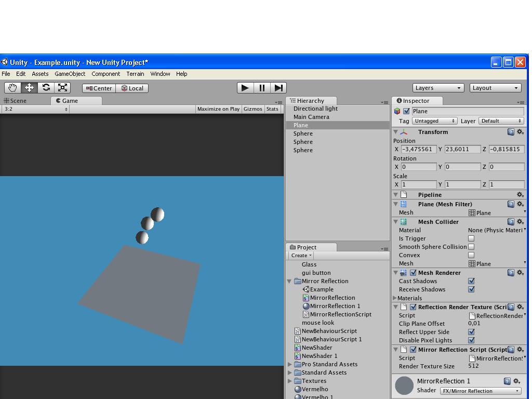Disable Receive Shadows on the Mesh Renderer

click(471, 289)
